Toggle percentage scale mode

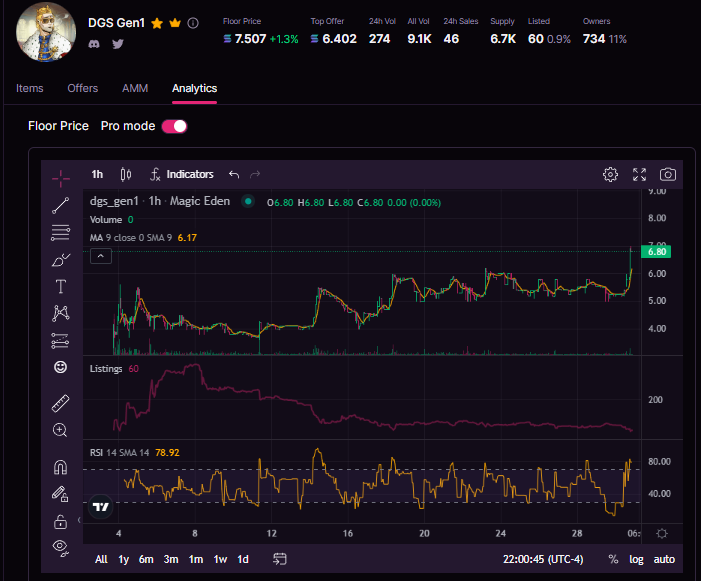click(x=613, y=560)
